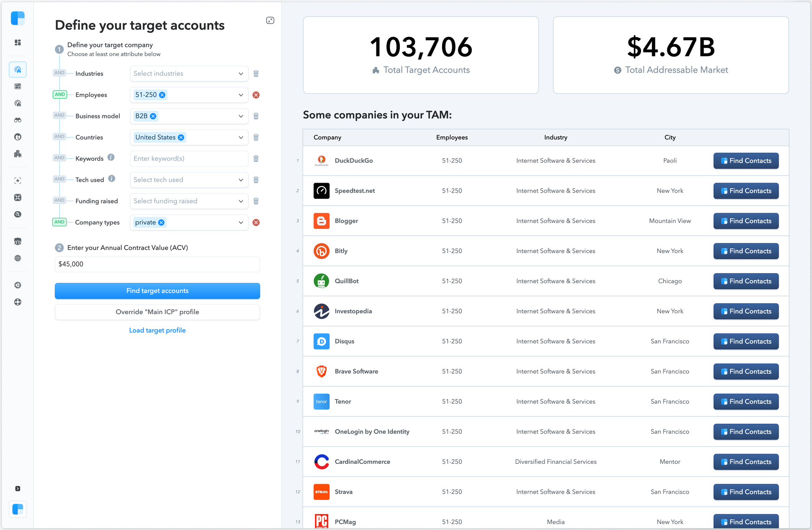
Task: Remove the United States country tag
Action: (x=181, y=138)
